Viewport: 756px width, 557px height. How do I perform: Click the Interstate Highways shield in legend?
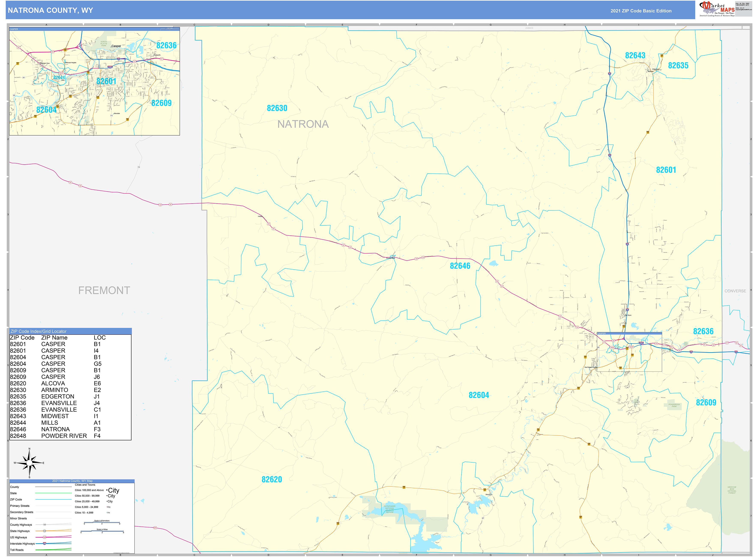(45, 544)
